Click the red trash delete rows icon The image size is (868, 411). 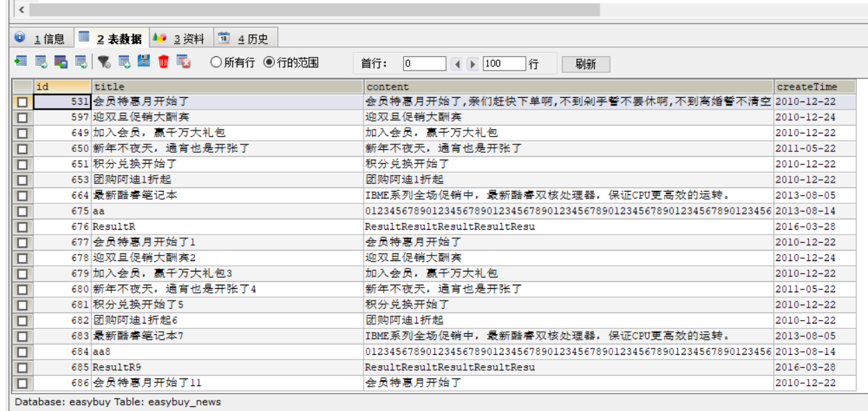pyautogui.click(x=164, y=62)
